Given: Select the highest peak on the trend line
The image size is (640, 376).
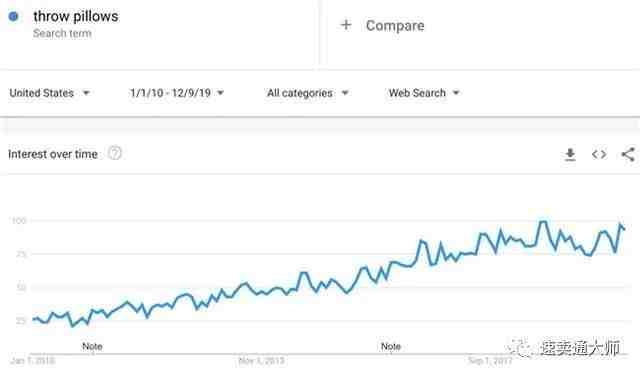Looking at the screenshot, I should (543, 222).
